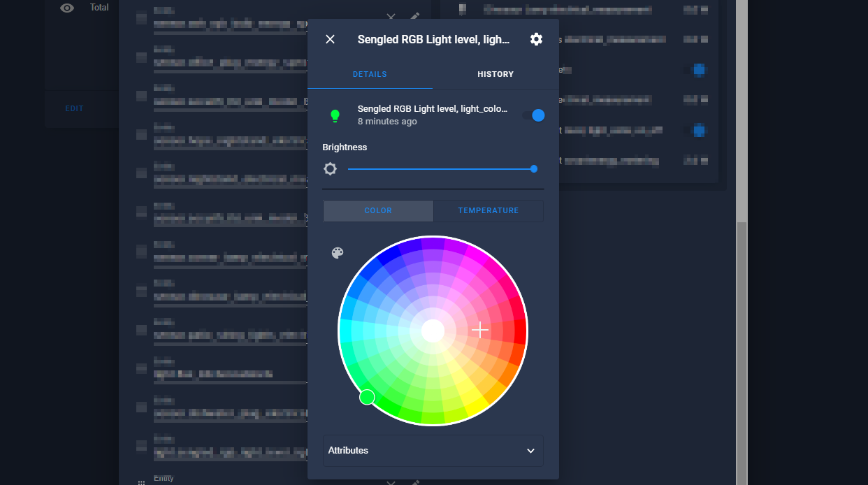Click the brightness sun icon
This screenshot has height=485, width=868.
[331, 169]
